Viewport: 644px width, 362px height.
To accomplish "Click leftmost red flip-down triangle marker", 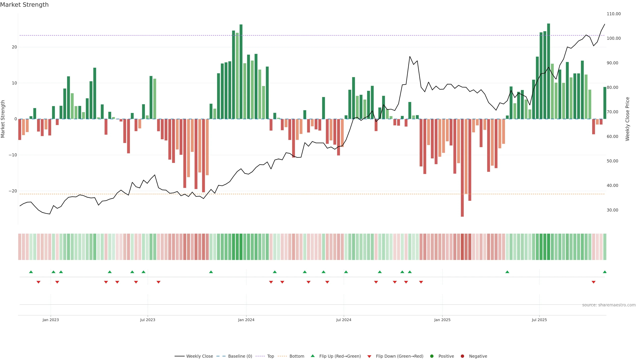I will pos(38,282).
